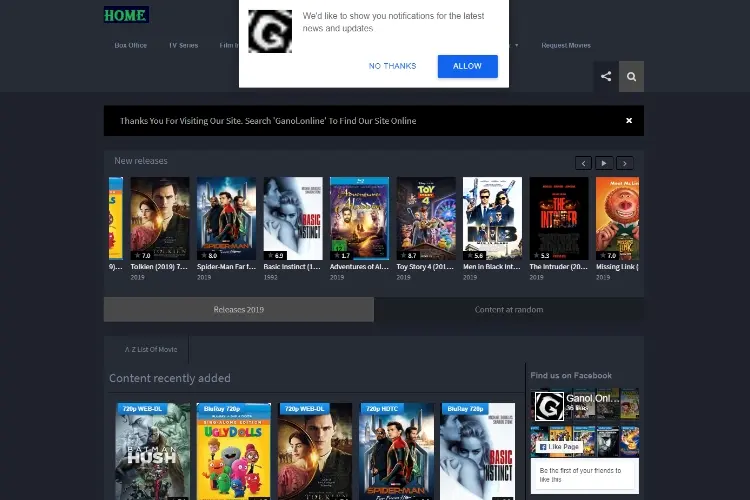The width and height of the screenshot is (750, 500).
Task: Click Tolkien (2019) title link
Action: pyautogui.click(x=159, y=267)
